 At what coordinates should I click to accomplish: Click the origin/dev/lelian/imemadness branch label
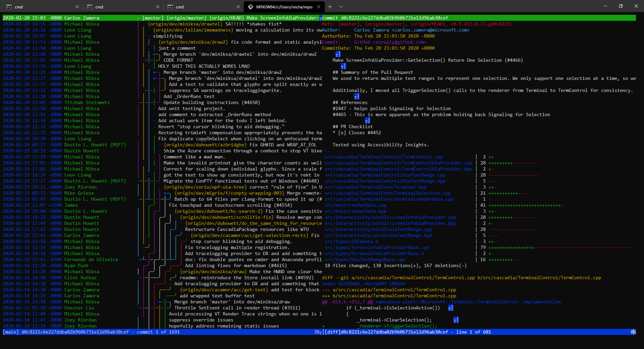[x=193, y=30]
